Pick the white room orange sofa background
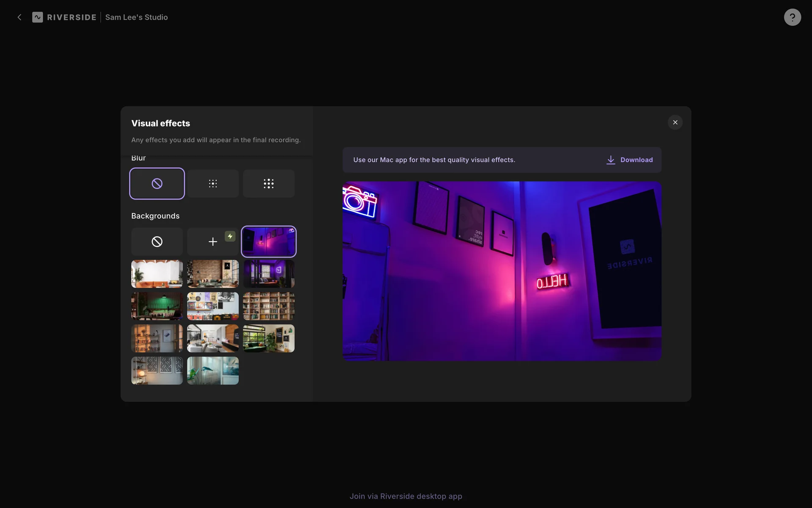The height and width of the screenshot is (508, 812). pyautogui.click(x=157, y=274)
